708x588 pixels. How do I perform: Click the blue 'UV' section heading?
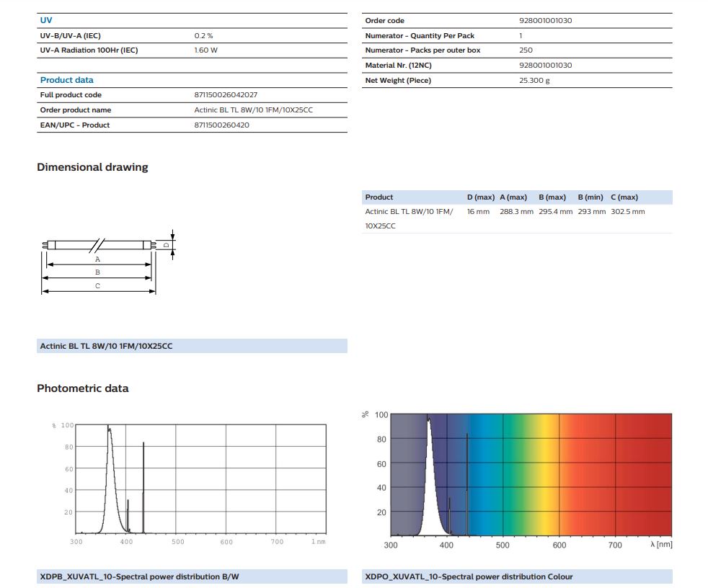pos(46,20)
